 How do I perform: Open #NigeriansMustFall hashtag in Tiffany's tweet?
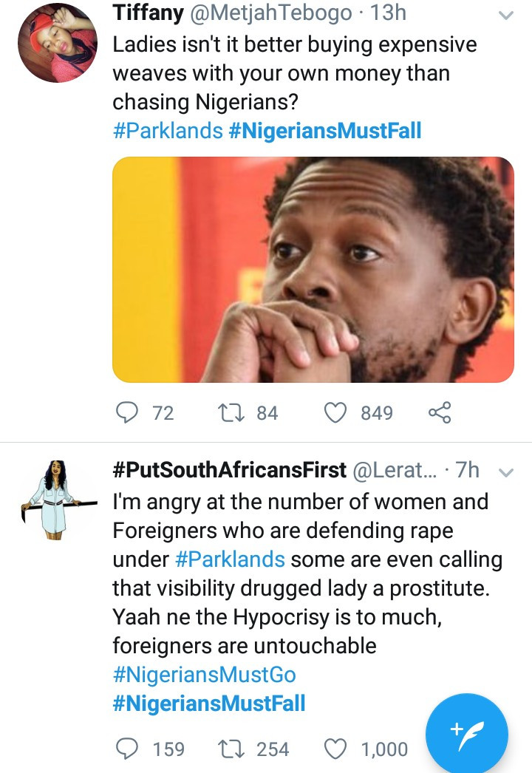(325, 131)
